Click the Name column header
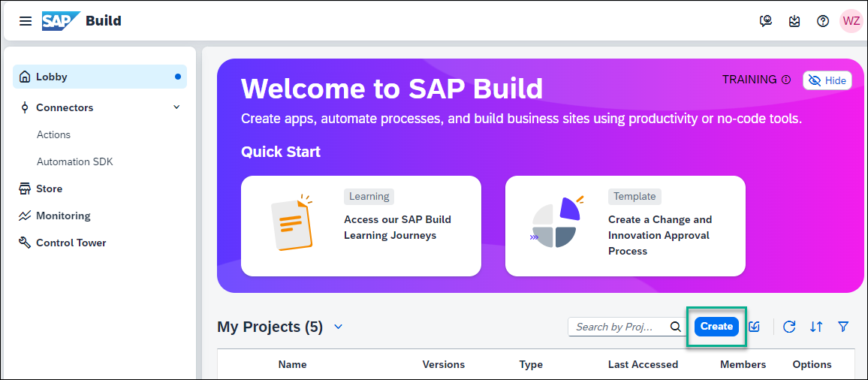Viewport: 868px width, 380px height. coord(292,364)
